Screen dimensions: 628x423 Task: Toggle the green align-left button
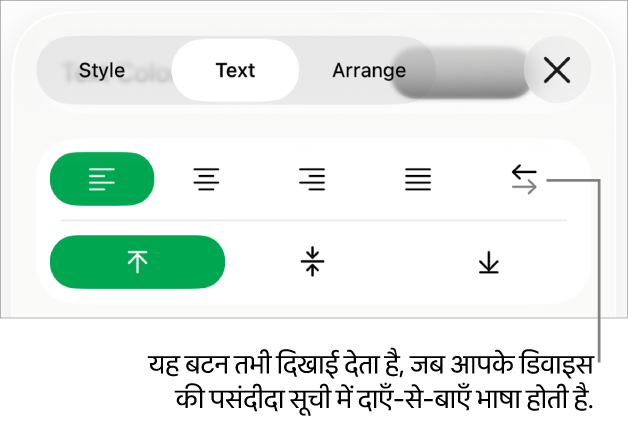(102, 180)
